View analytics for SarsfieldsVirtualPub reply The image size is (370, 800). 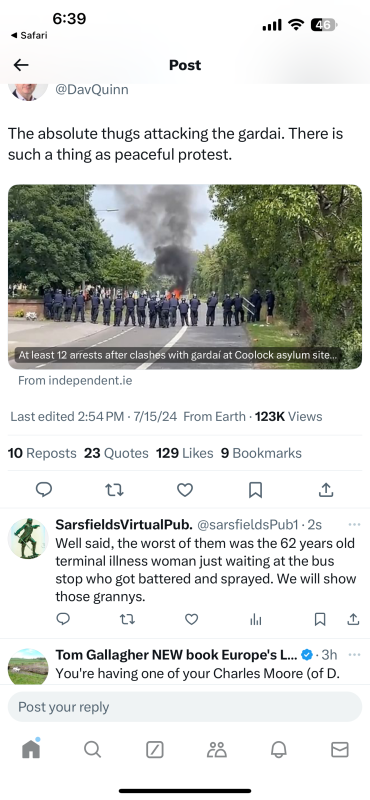pyautogui.click(x=256, y=619)
